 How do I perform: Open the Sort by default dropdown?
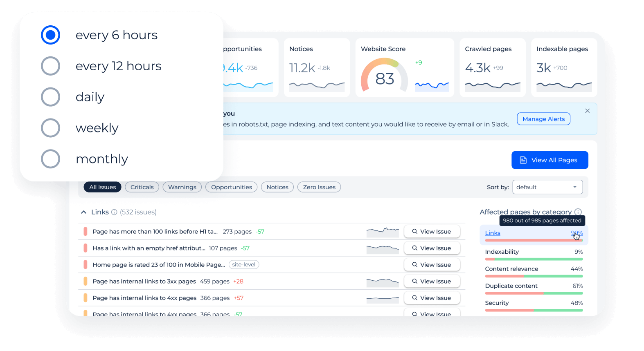[547, 187]
